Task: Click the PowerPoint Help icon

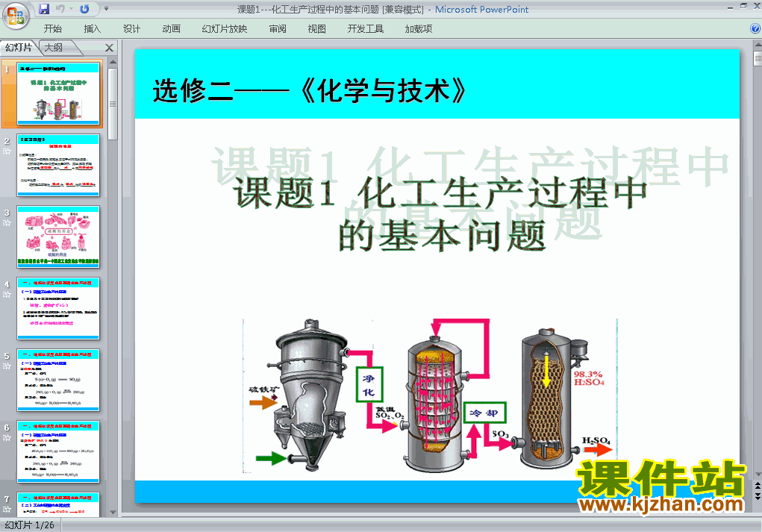Action: [x=755, y=28]
